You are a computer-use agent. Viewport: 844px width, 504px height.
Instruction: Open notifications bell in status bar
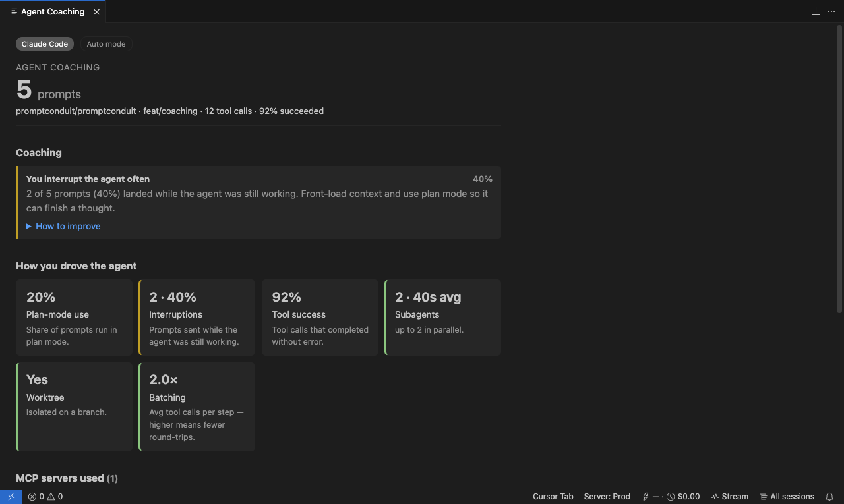(829, 497)
